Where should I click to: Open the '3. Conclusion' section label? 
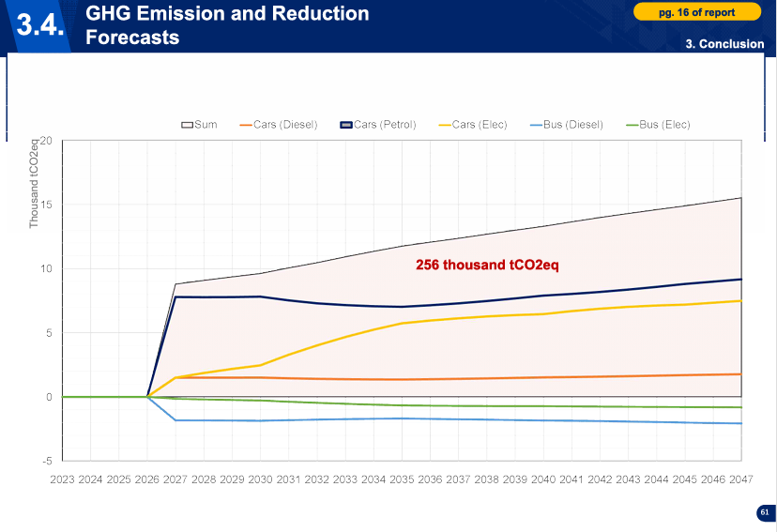tap(724, 44)
